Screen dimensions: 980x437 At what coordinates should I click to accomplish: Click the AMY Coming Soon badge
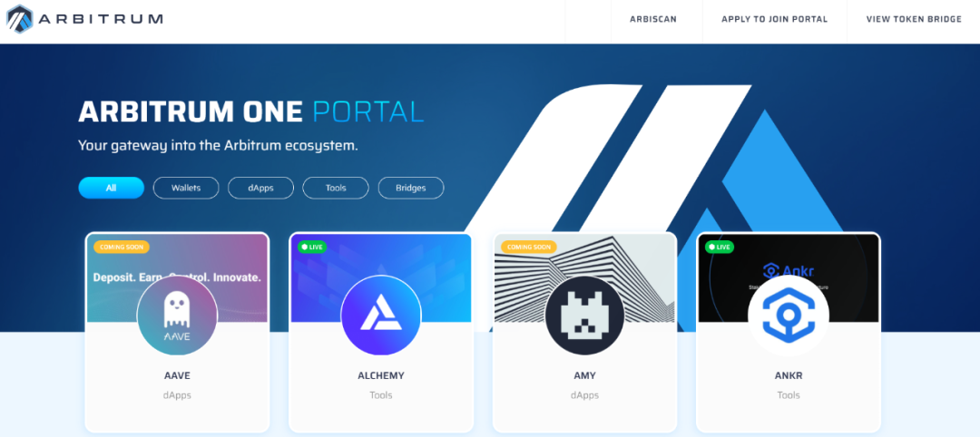tap(529, 247)
